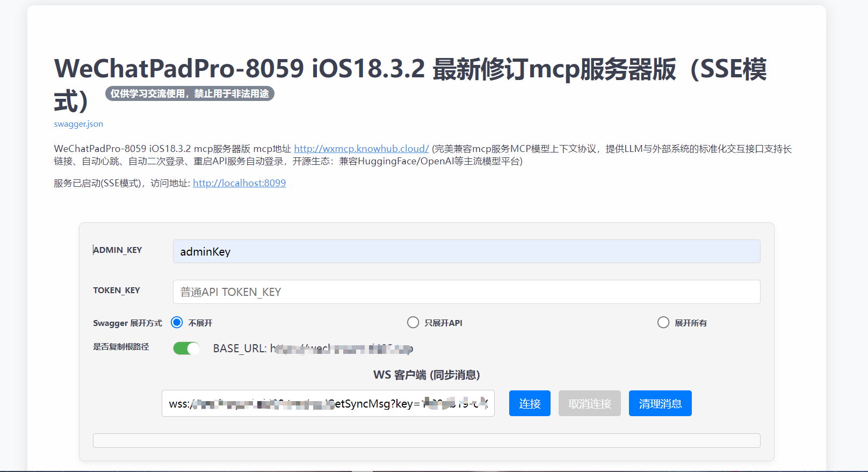Screen dimensions: 868x472
Task: Click the TOKEN_KEY label
Action: 117,291
